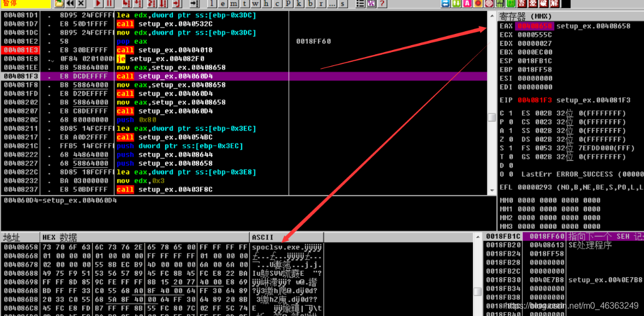
Task: Show References via the 'r' button
Action: tap(321, 4)
